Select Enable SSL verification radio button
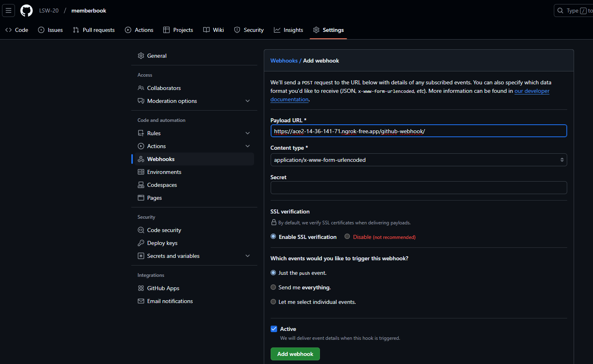 click(x=273, y=236)
